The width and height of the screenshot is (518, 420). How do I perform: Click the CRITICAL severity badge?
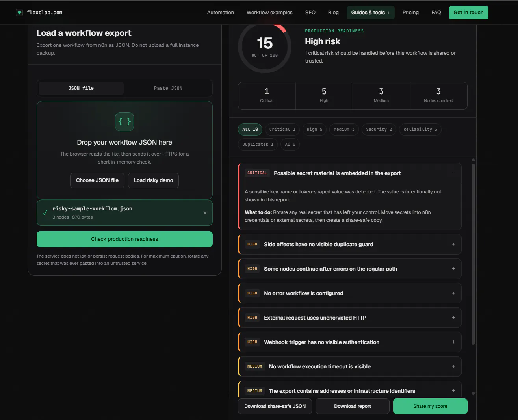pos(257,173)
